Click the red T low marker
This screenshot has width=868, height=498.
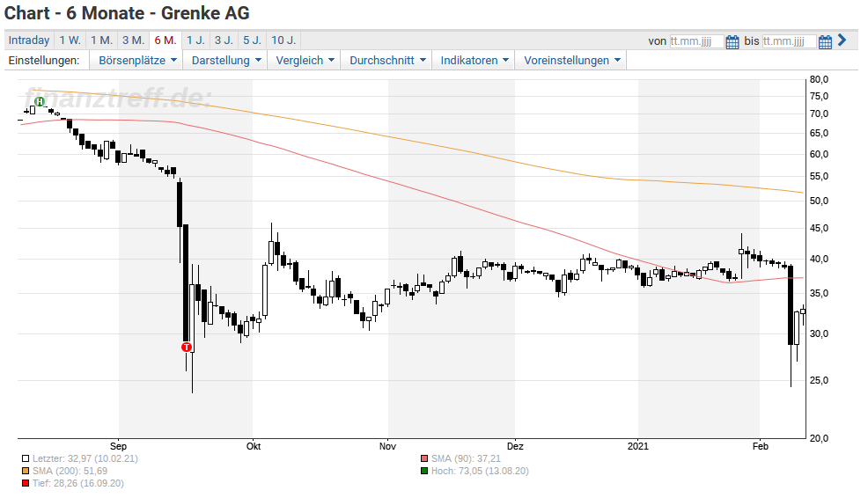[x=187, y=347]
